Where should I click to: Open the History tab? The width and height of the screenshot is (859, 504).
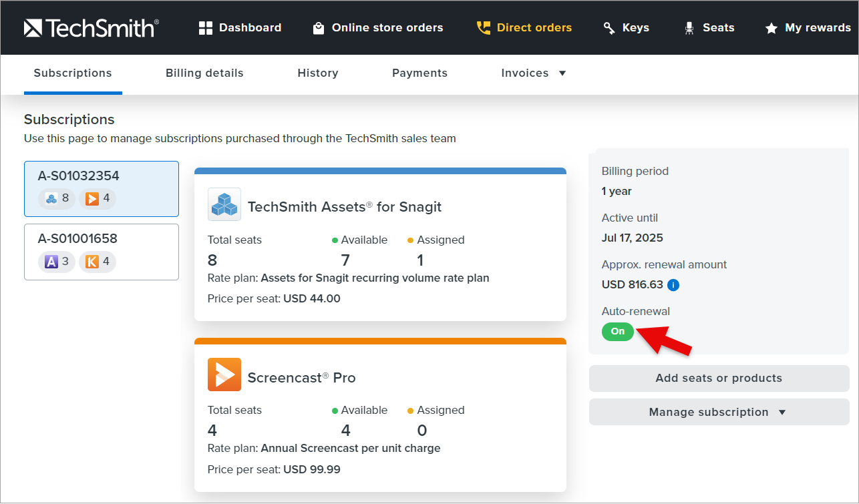(318, 73)
